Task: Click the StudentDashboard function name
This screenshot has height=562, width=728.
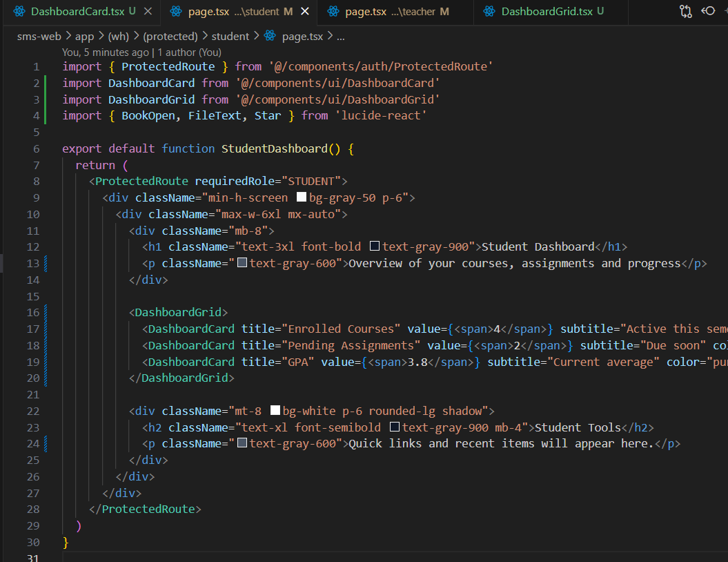Action: coord(275,148)
